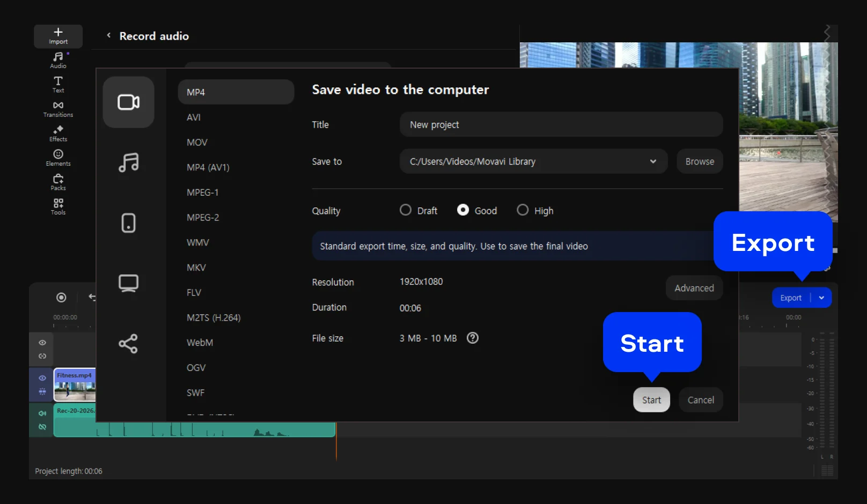Click the file size help icon
The width and height of the screenshot is (867, 504).
tap(472, 338)
